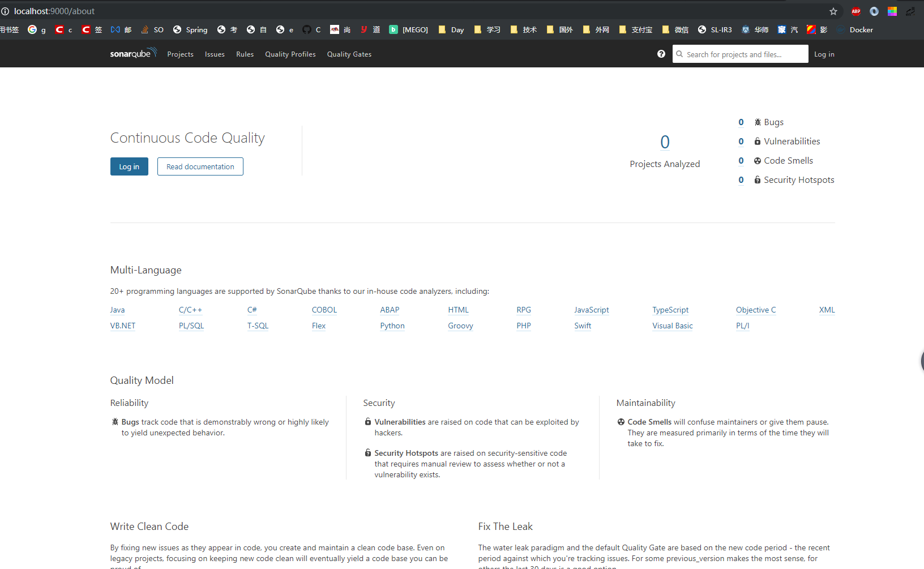
Task: Click the blue 'Log in' button
Action: [x=129, y=166]
